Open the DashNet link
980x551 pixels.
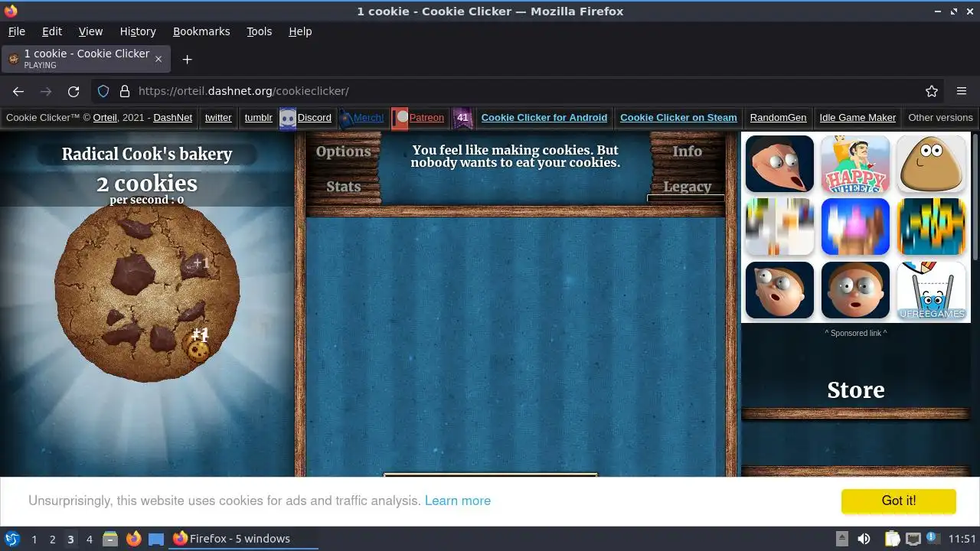tap(173, 117)
